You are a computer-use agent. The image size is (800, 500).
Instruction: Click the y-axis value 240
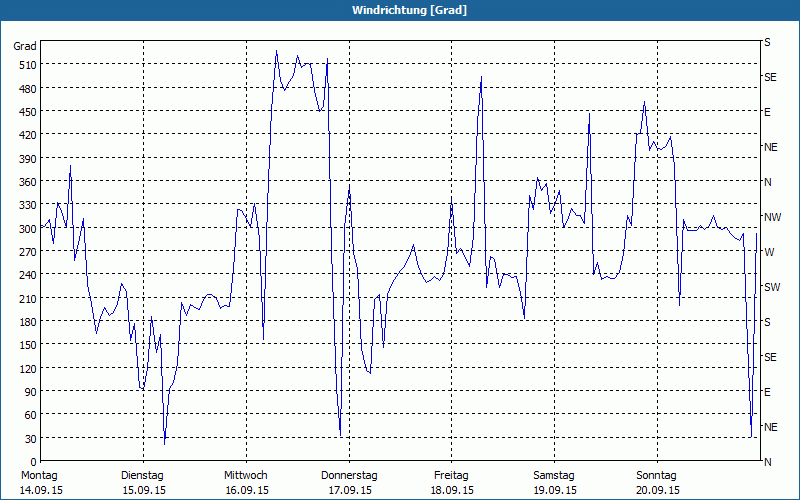pyautogui.click(x=29, y=274)
